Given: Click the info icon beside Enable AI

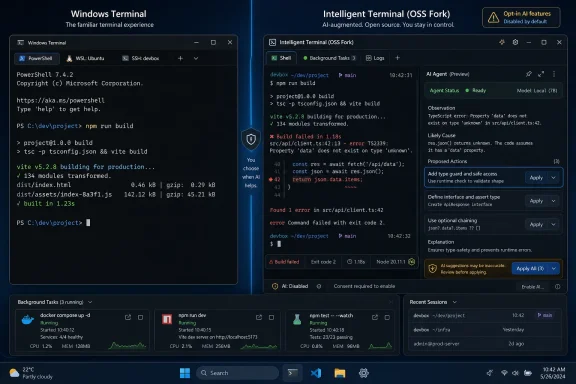Looking at the screenshot, I should coord(558,287).
